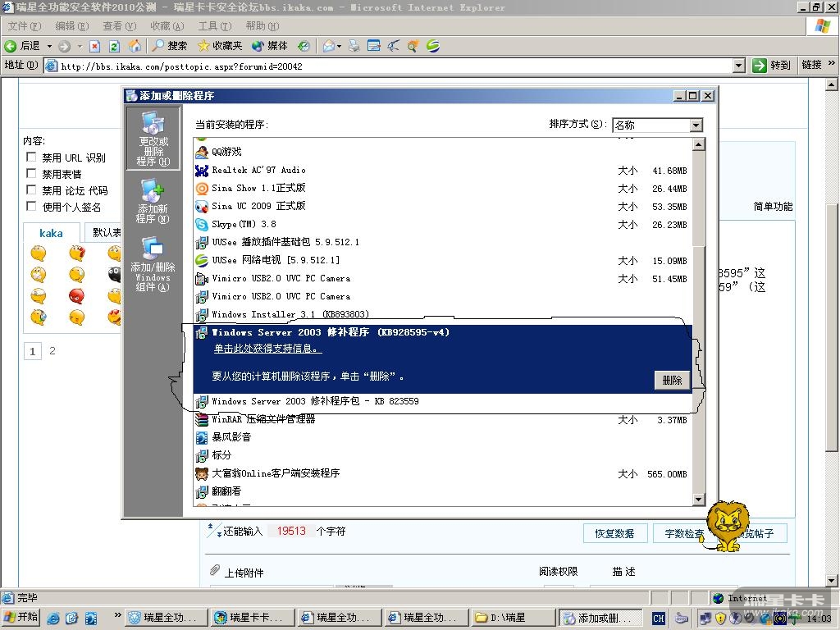Select the Change or Remove Programs (更改或删除程序) icon
The image size is (840, 630).
pos(153,138)
